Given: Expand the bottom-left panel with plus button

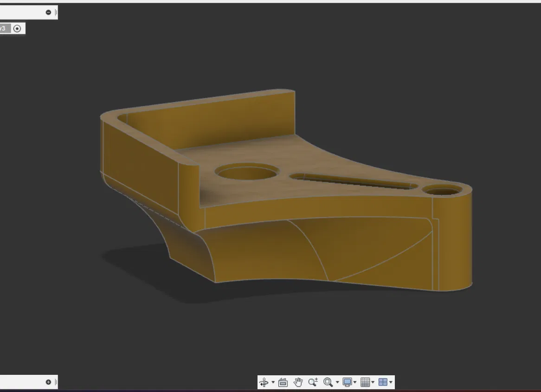Looking at the screenshot, I should point(48,382).
